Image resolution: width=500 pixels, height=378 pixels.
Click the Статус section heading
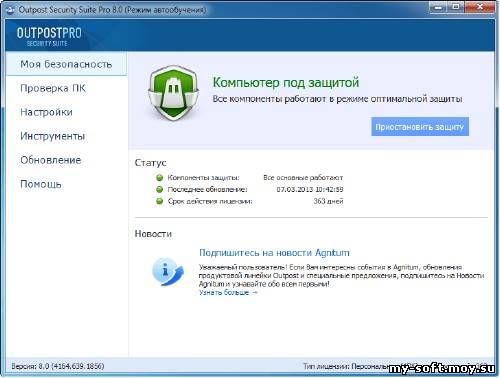coord(150,163)
